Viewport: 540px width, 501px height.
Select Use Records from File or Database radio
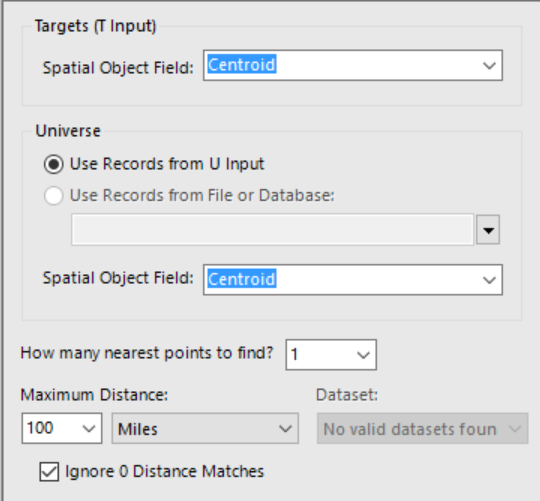[x=53, y=196]
